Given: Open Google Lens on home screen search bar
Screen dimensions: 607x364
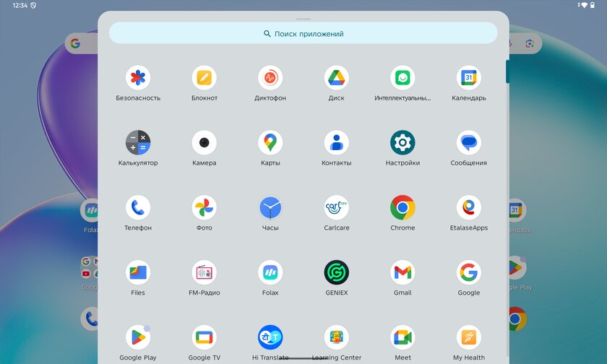Looking at the screenshot, I should 530,43.
